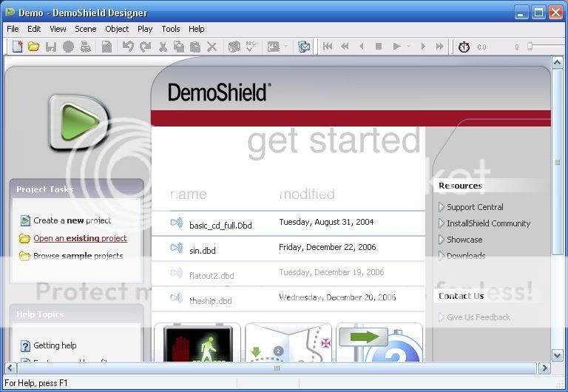Expand the Showcase resource arrow
568x392 pixels.
click(x=442, y=240)
